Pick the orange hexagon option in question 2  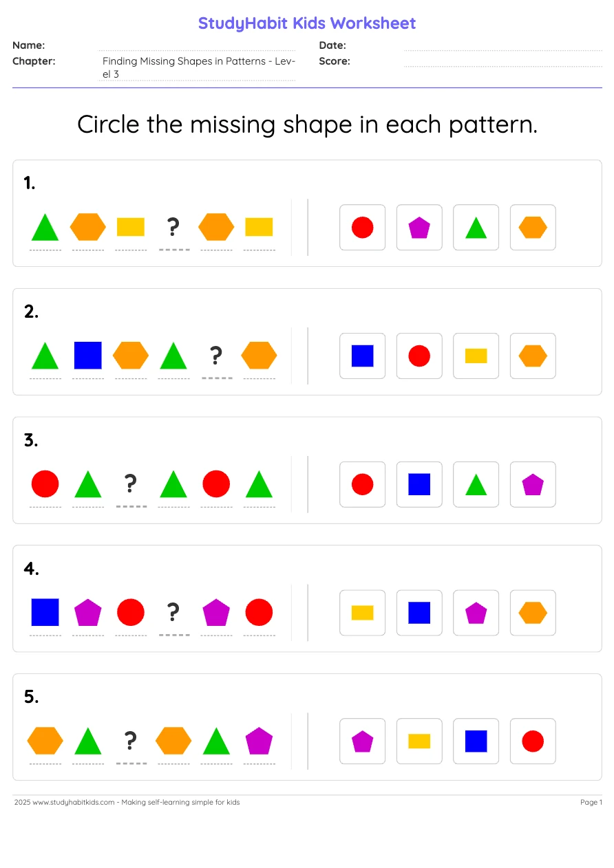533,356
